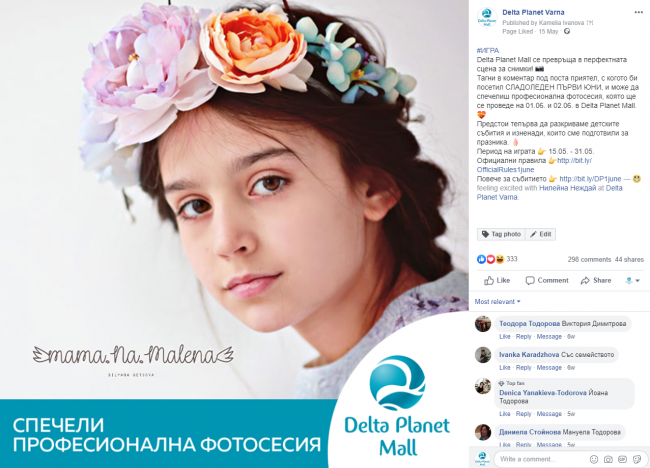View the 298 comments count

(589, 259)
